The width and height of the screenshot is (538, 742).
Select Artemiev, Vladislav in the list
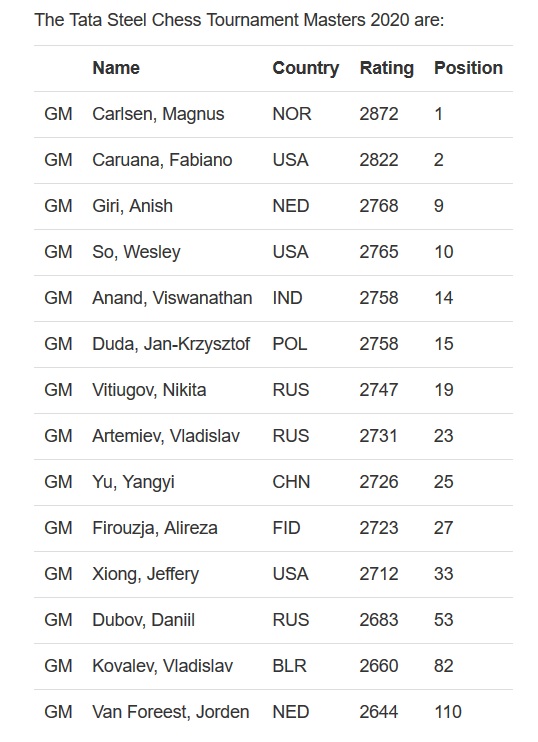pos(166,436)
